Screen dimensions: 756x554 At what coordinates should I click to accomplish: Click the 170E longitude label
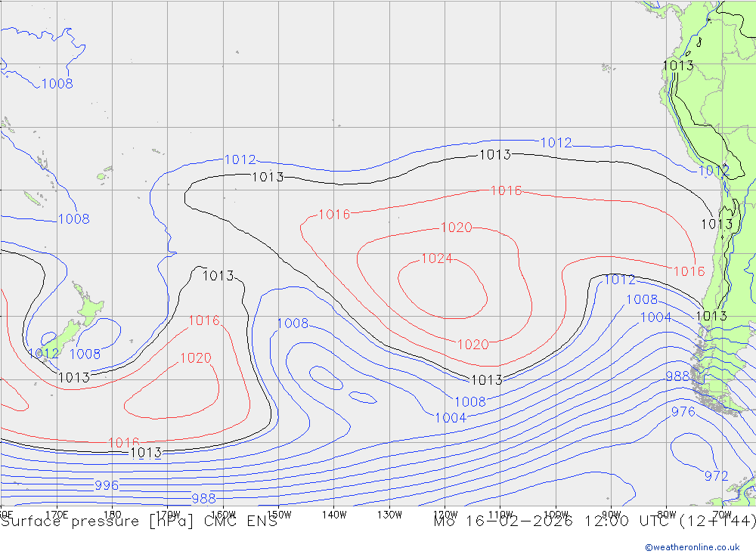tap(57, 514)
